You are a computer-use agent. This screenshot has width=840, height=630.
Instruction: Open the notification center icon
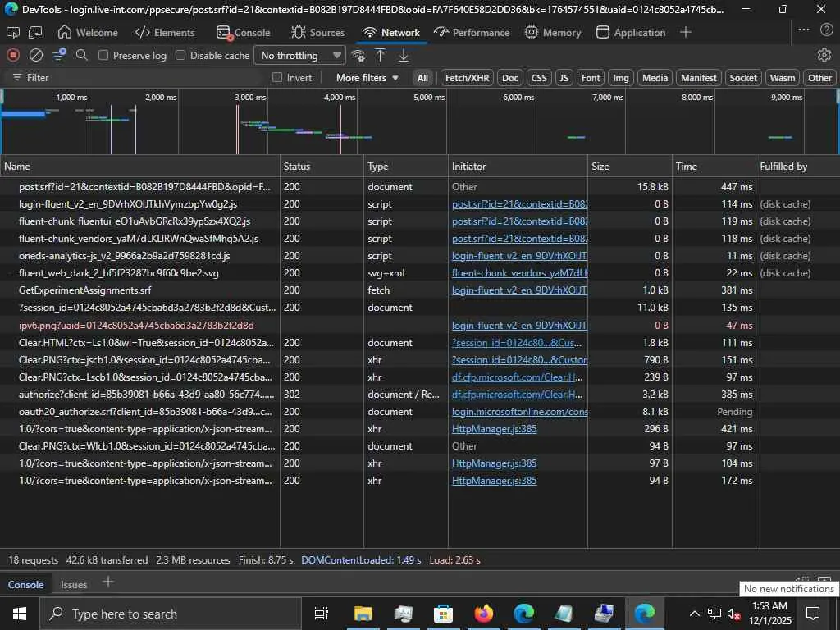tap(813, 614)
